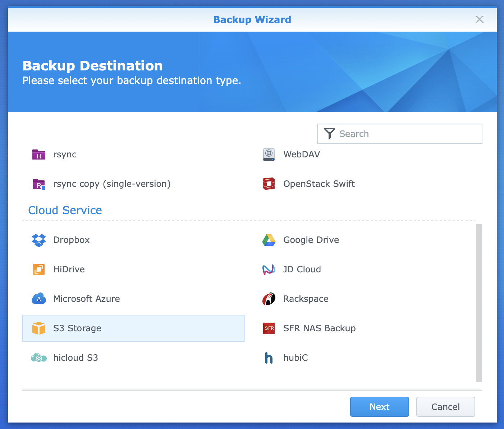Pick the JD Cloud wave icon
504x429 pixels.
tap(269, 269)
